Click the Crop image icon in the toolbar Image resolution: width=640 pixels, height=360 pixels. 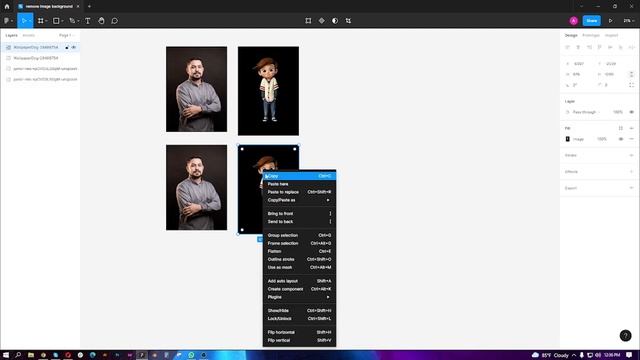tap(348, 20)
